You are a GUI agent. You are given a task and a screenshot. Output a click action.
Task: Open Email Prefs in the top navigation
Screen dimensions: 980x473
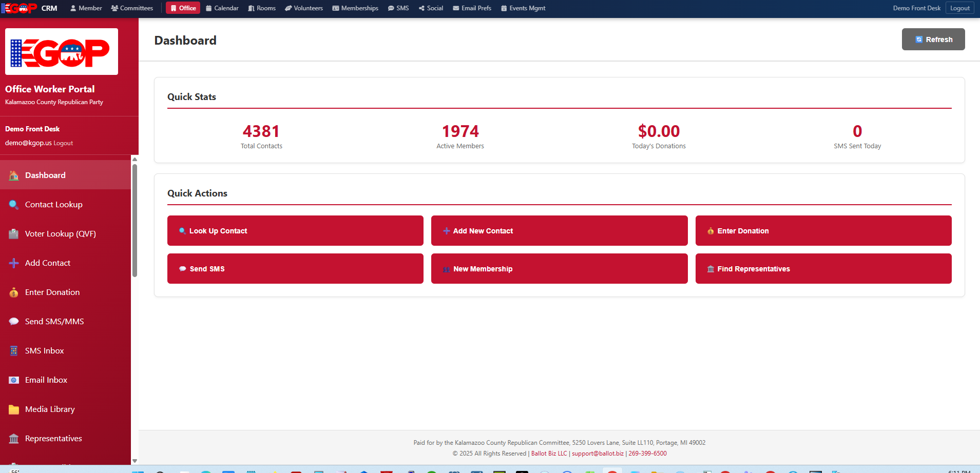(471, 8)
